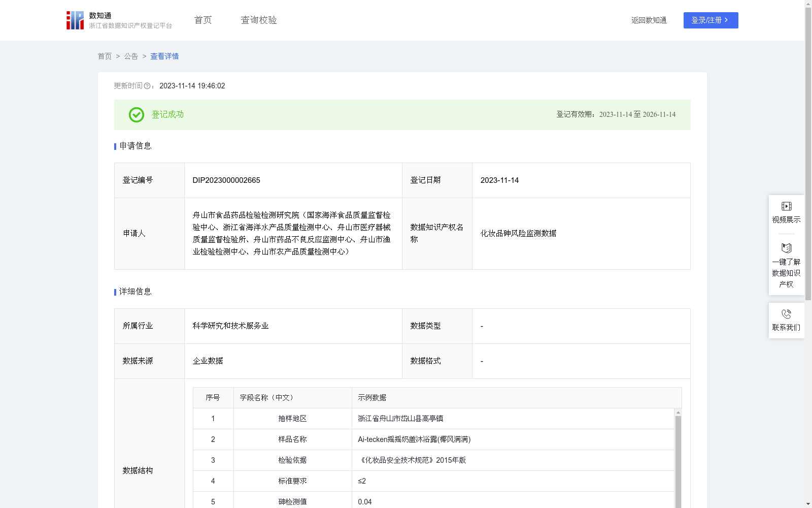Click the 数据格式 label cell
Screen dimensions: 812x508
437,361
